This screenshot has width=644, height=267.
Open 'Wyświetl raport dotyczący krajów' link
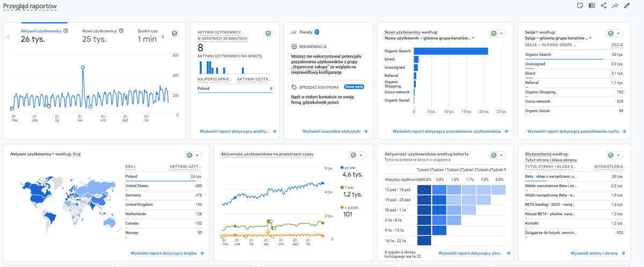coord(167,253)
